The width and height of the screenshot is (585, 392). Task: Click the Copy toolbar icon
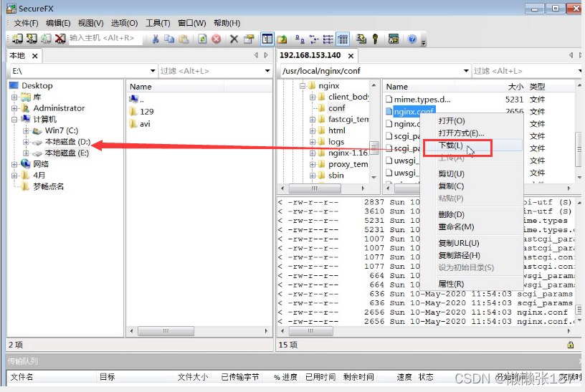(169, 39)
